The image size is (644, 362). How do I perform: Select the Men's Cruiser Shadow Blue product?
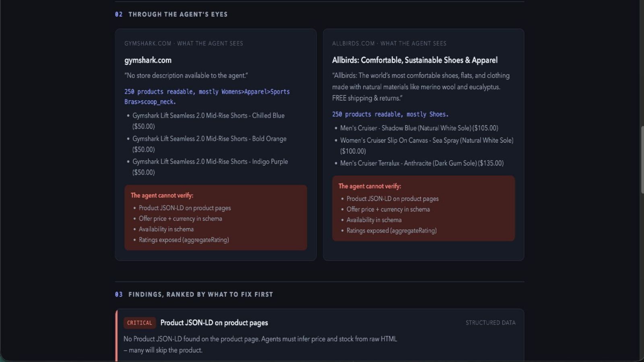point(419,128)
